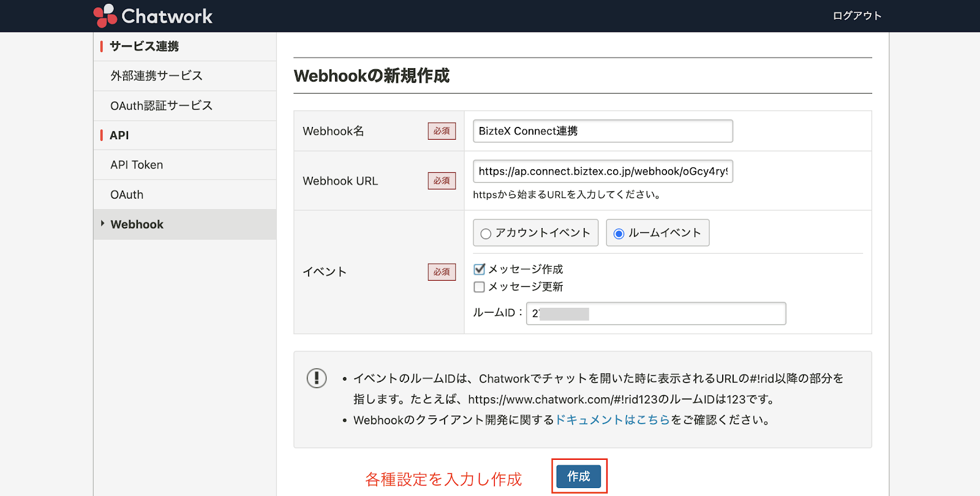980x496 pixels.
Task: Click the exclamation notice icon
Action: [317, 378]
